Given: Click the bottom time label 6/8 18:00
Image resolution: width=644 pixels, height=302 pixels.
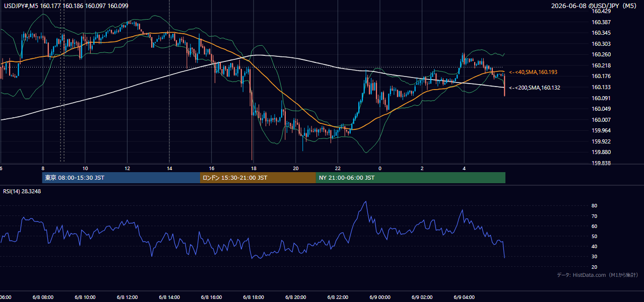Looking at the screenshot, I should pyautogui.click(x=253, y=297).
